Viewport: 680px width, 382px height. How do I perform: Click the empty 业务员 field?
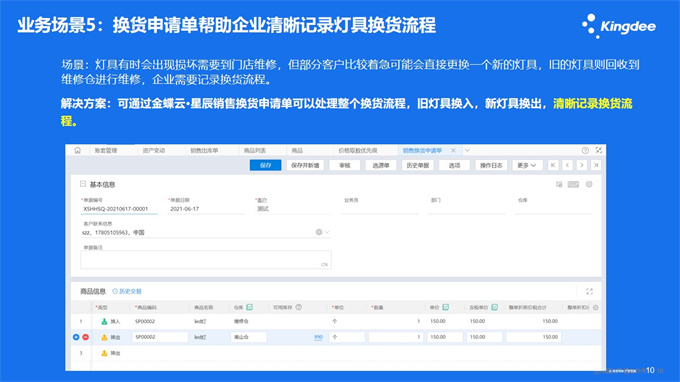(x=380, y=209)
